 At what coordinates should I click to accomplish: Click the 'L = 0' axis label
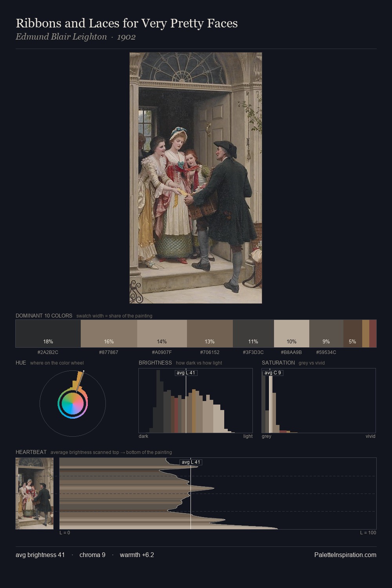click(x=65, y=532)
